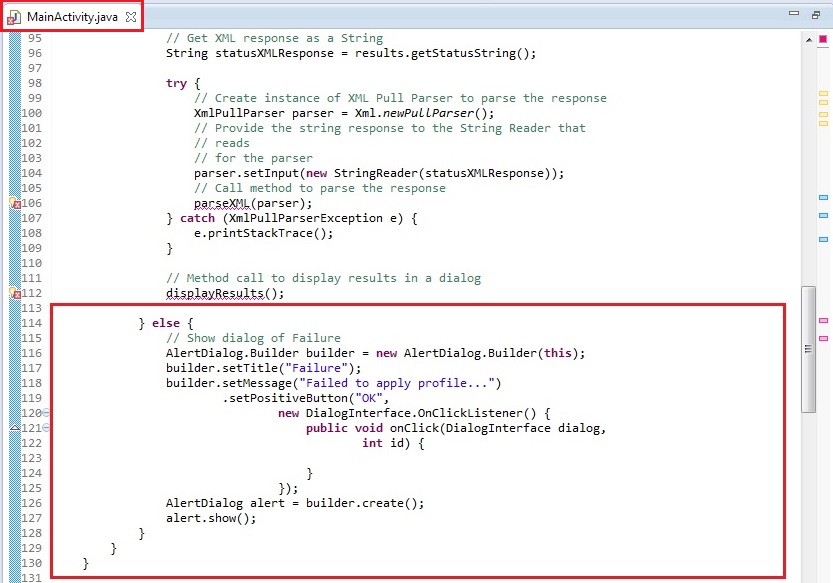Click line number 114 in the gutter
Image resolution: width=833 pixels, height=583 pixels.
tap(33, 323)
